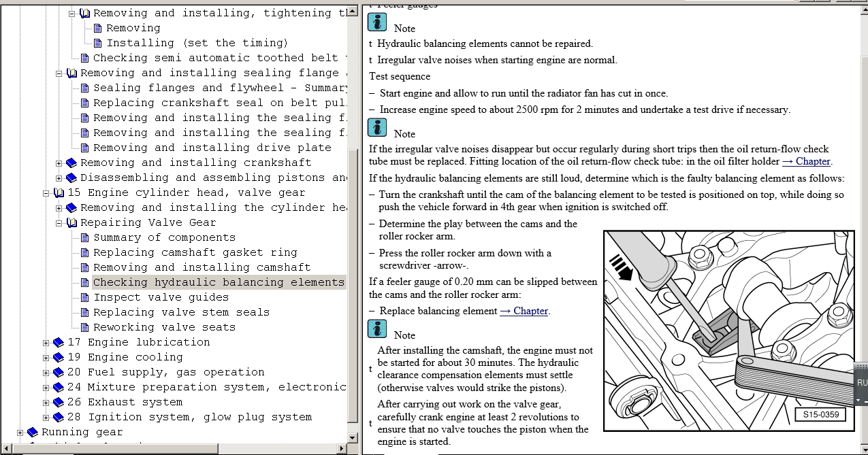Expand the "28 Ignition system, glow plug system" node
This screenshot has height=455, width=868.
coord(46,418)
